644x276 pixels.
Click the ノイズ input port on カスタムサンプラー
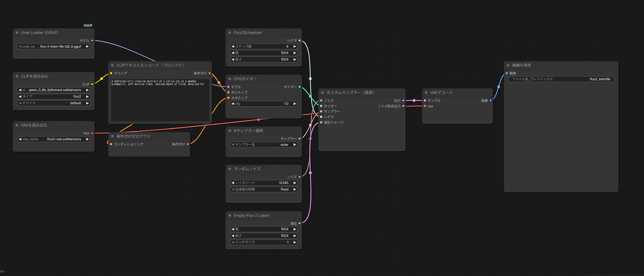pyautogui.click(x=321, y=101)
